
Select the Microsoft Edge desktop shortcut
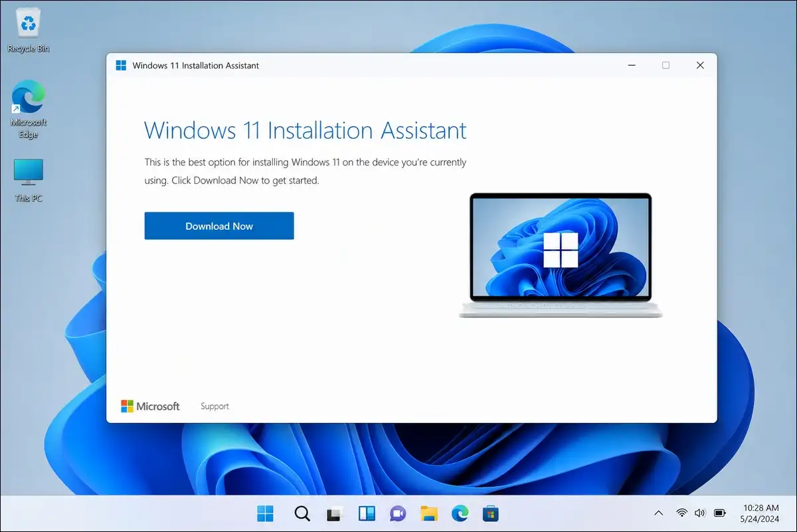pos(29,110)
